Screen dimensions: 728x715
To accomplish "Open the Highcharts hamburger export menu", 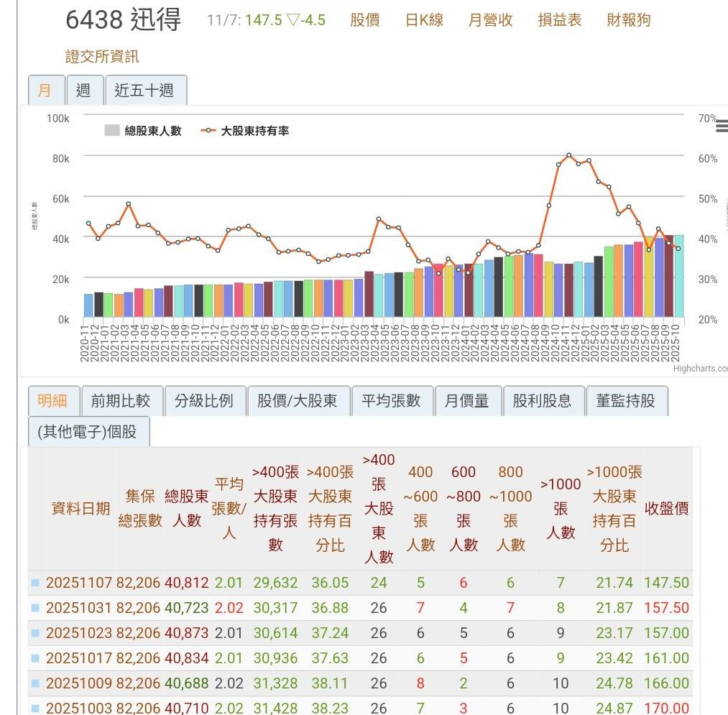I will [722, 126].
